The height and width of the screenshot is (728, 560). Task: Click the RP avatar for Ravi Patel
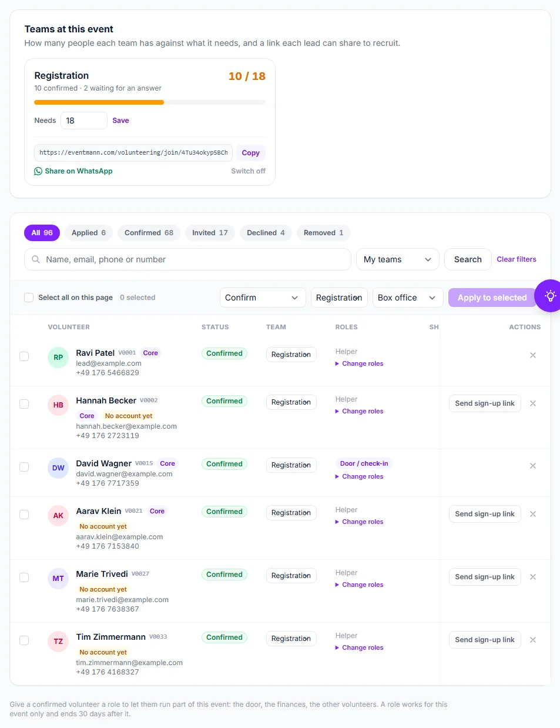click(58, 358)
